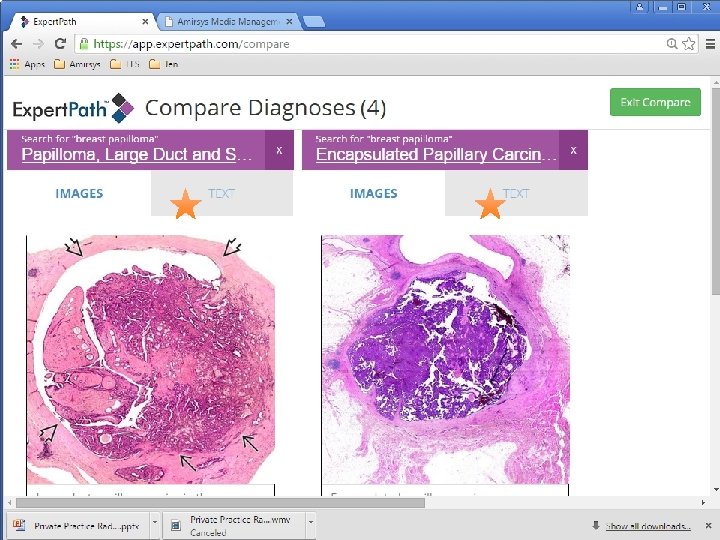Click the vertical scrollbar down arrow
720x540 pixels.
(x=716, y=489)
